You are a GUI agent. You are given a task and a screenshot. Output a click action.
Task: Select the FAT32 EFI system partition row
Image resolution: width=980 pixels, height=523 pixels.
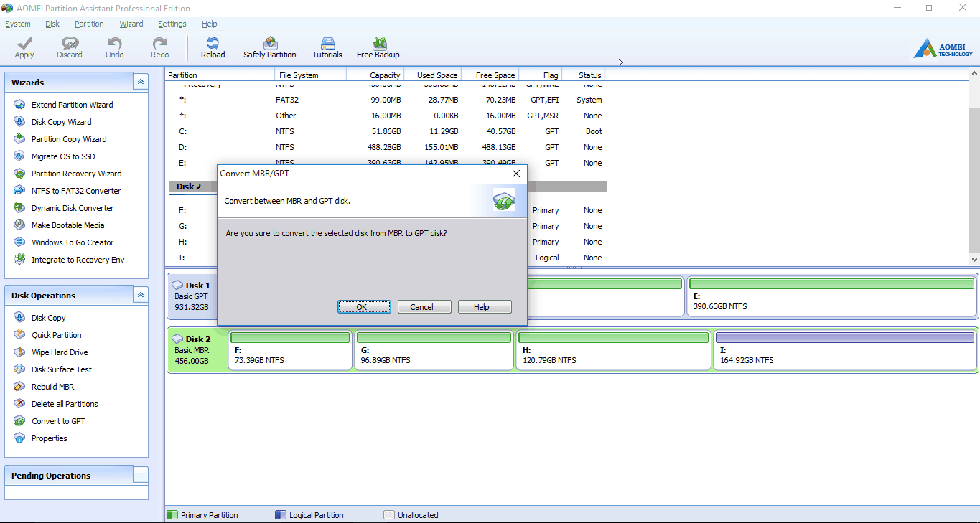point(386,100)
